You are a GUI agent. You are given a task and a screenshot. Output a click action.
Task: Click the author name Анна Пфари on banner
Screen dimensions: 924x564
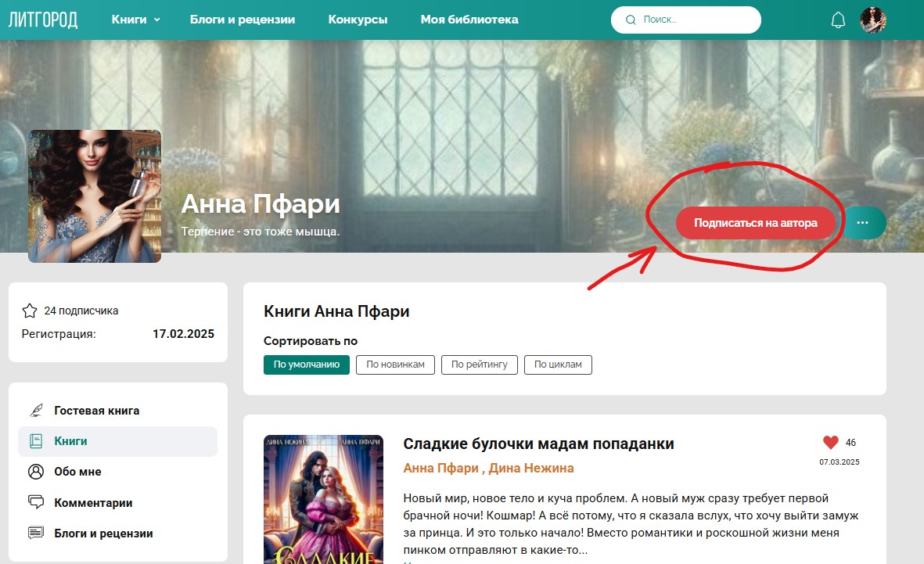261,204
